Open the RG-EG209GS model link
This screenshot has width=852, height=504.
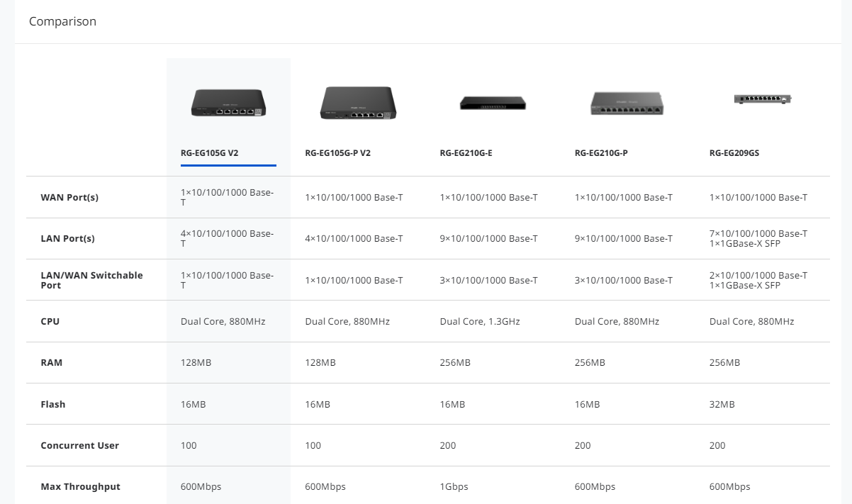click(734, 152)
